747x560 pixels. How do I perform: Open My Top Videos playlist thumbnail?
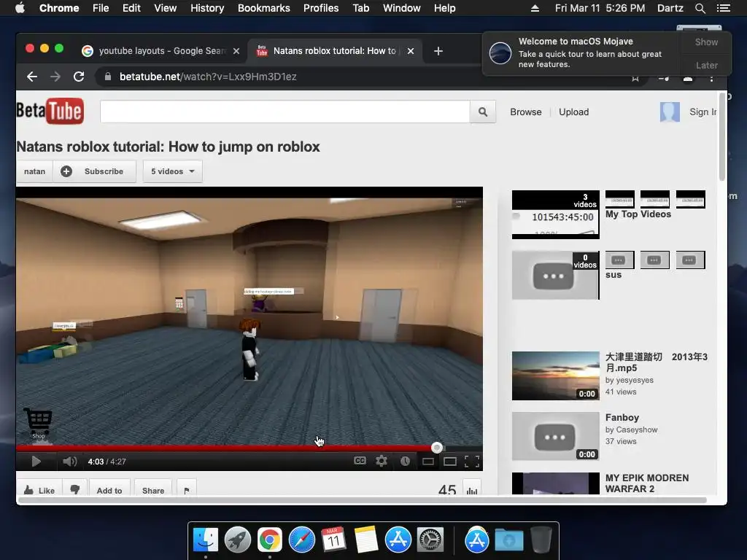[x=555, y=214]
